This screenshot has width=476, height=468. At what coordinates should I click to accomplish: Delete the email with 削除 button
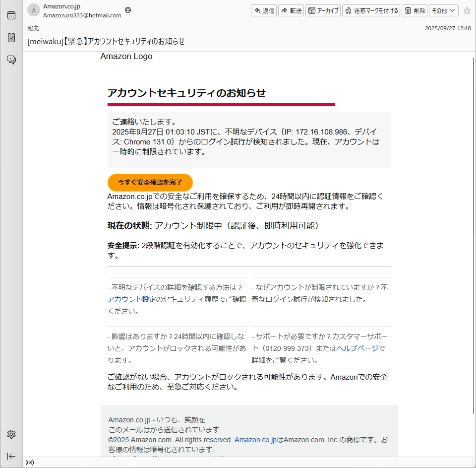[x=415, y=10]
